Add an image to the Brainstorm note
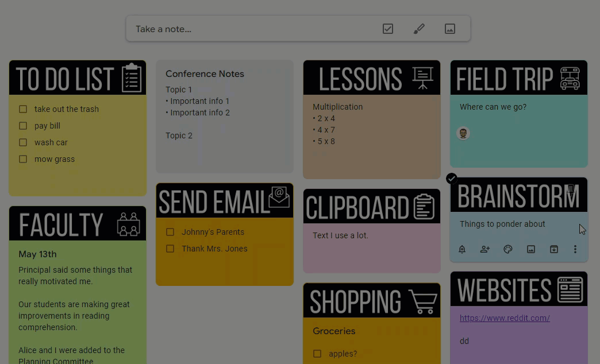This screenshot has width=600, height=364. click(530, 249)
